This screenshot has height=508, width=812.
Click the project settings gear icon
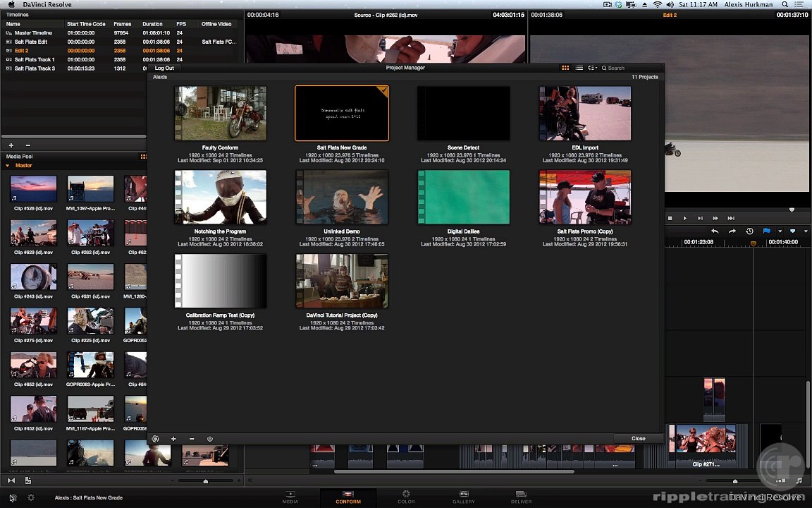[30, 497]
